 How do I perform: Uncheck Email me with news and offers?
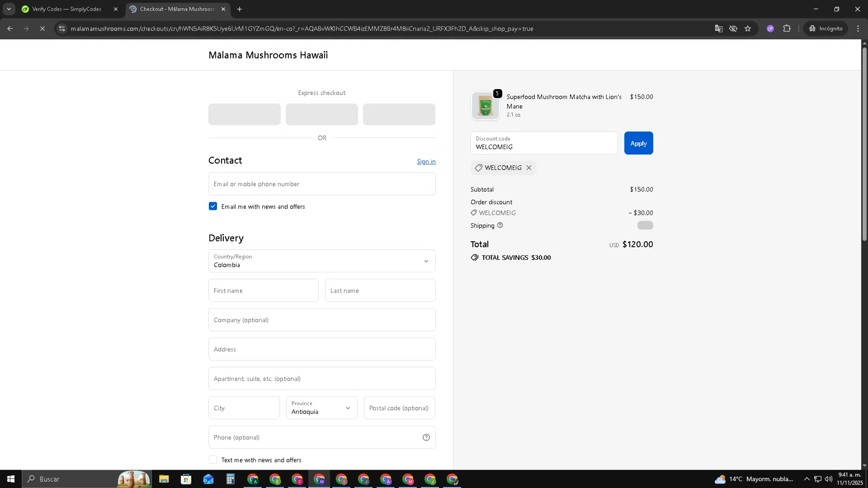coord(213,206)
